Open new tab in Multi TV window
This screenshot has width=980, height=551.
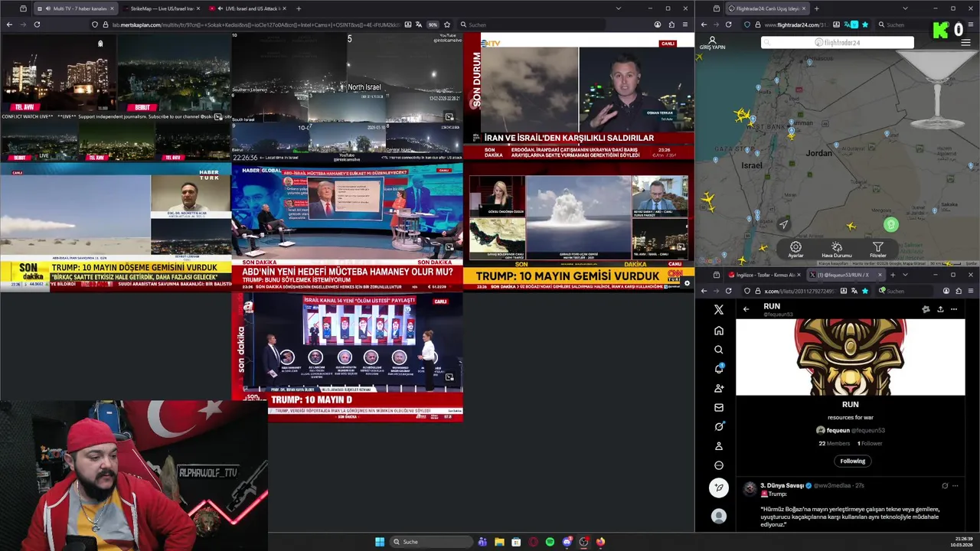pos(299,8)
